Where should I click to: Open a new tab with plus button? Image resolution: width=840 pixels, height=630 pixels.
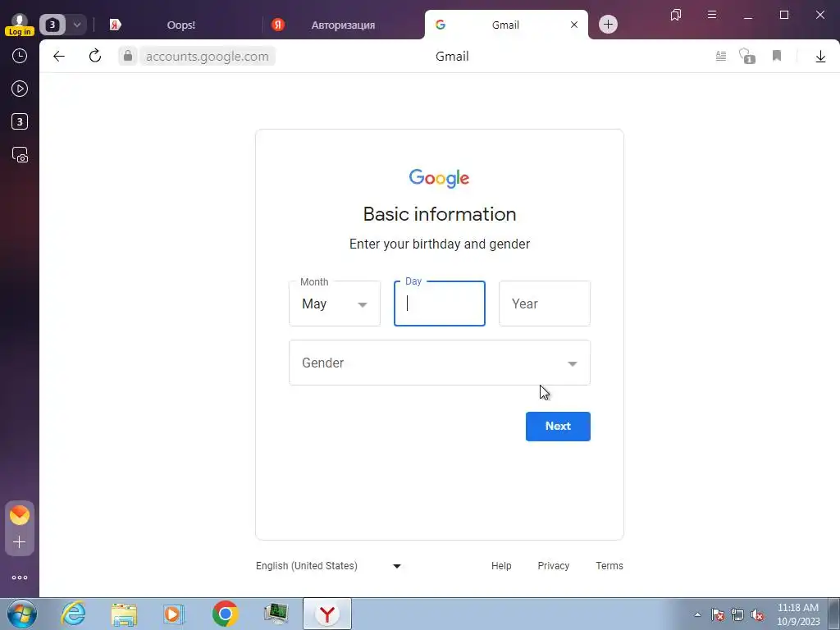coord(608,24)
